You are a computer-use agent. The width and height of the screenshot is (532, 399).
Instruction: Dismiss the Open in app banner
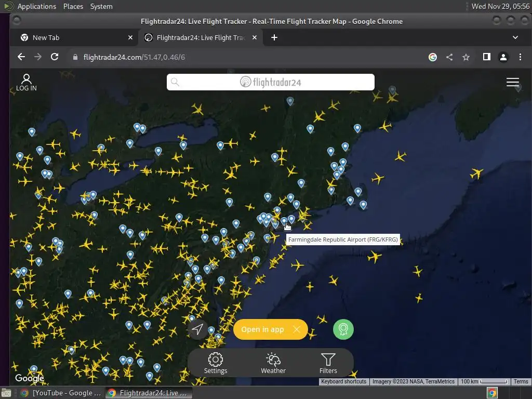(297, 329)
